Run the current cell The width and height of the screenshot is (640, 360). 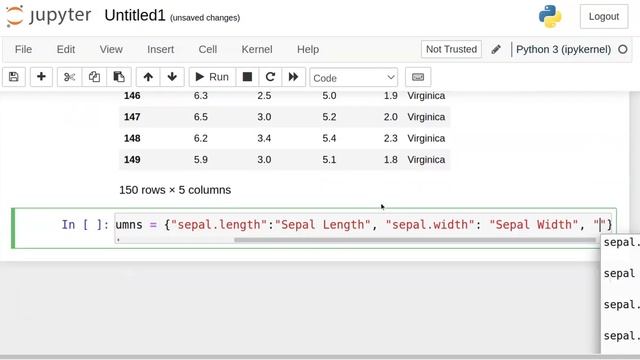[212, 77]
